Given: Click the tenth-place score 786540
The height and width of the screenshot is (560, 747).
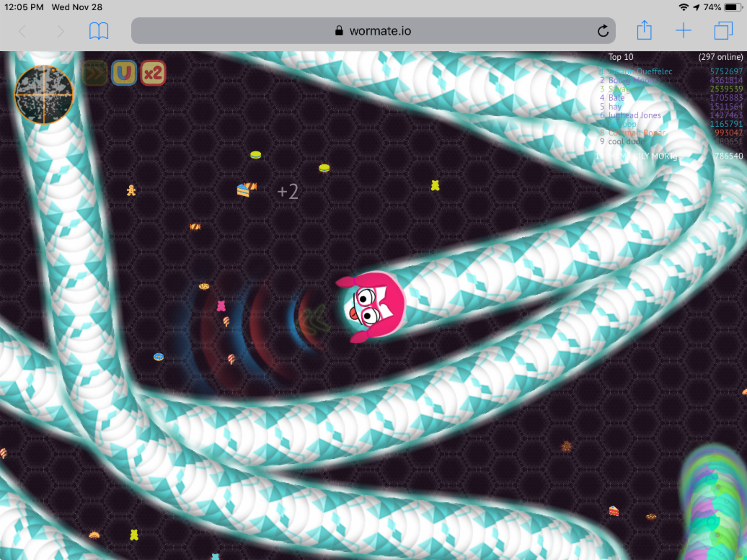Looking at the screenshot, I should click(x=728, y=156).
